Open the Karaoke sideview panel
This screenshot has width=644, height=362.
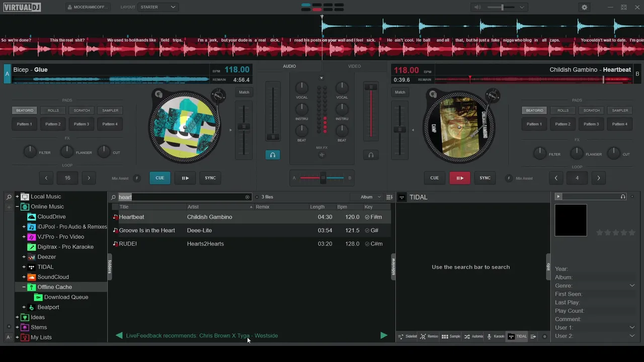496,336
